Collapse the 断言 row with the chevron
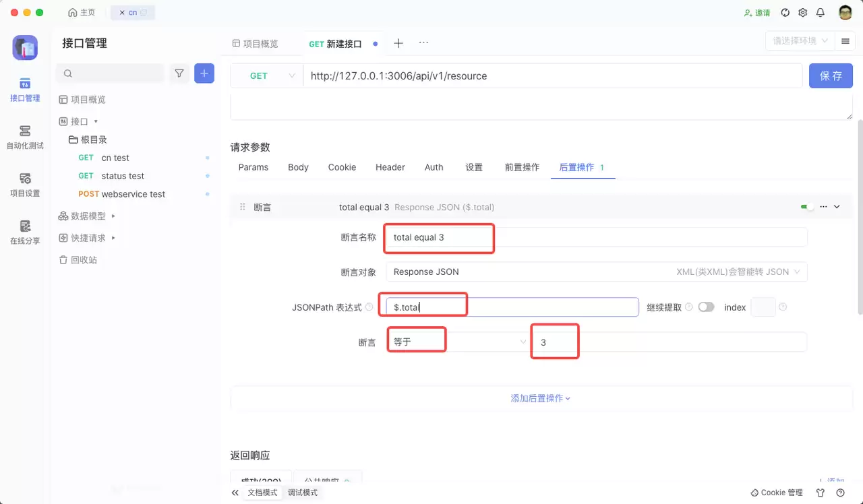Screen dimensions: 863x504 pyautogui.click(x=837, y=207)
